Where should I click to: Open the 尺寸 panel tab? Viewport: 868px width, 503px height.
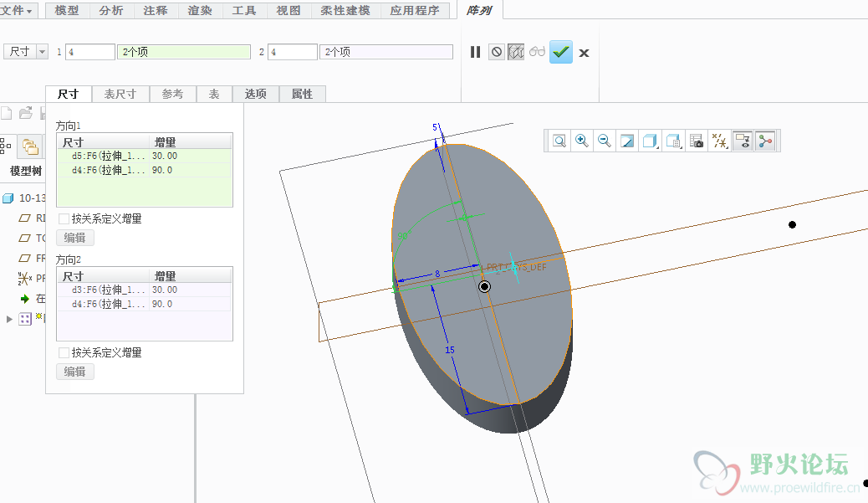[68, 94]
